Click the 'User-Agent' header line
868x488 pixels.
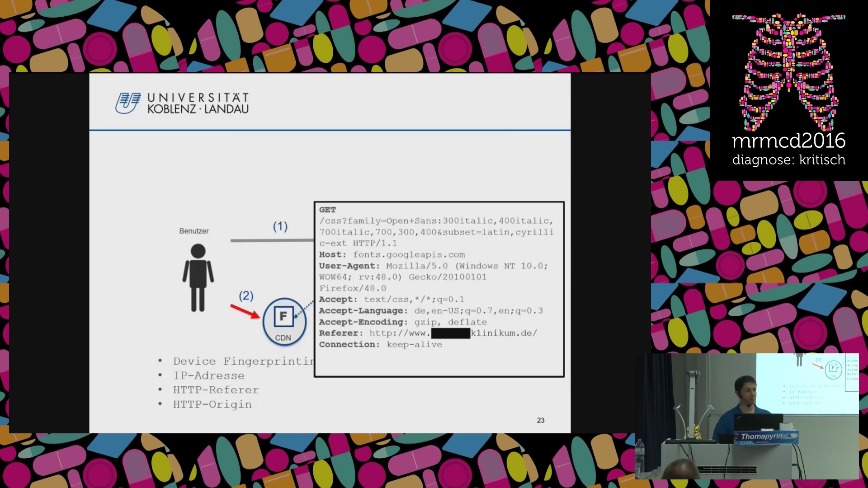click(x=433, y=266)
